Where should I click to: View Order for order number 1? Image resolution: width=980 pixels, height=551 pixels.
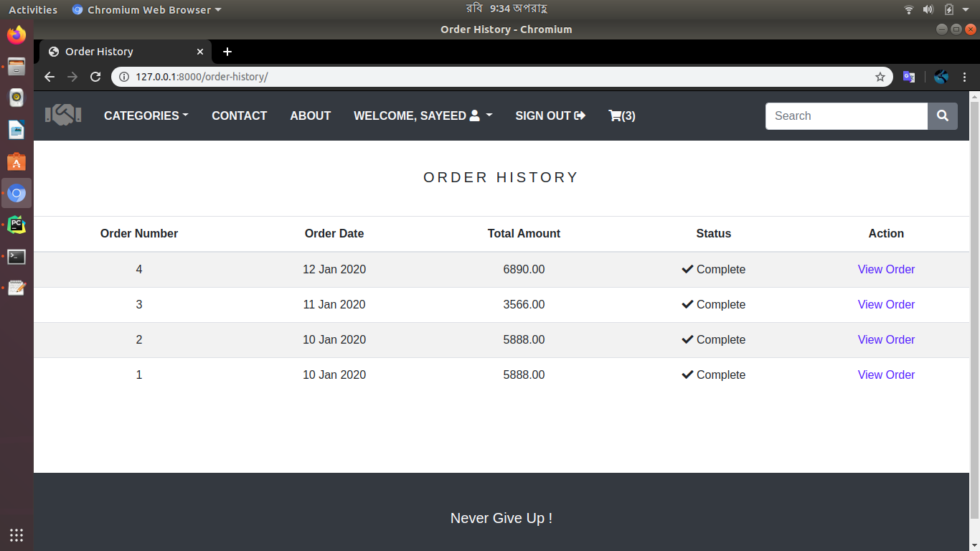click(886, 375)
